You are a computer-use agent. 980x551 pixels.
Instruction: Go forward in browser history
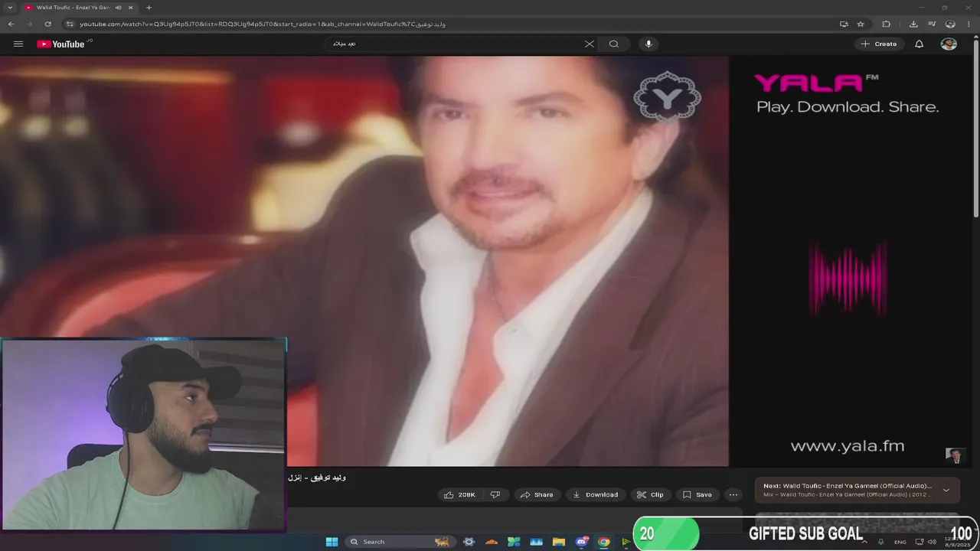pyautogui.click(x=30, y=24)
